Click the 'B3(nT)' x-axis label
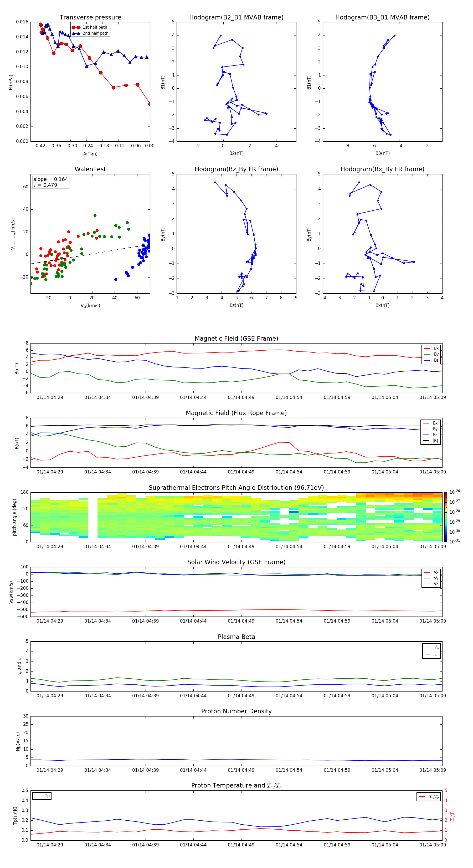Viewport: 473px width, 868px height. coord(382,153)
